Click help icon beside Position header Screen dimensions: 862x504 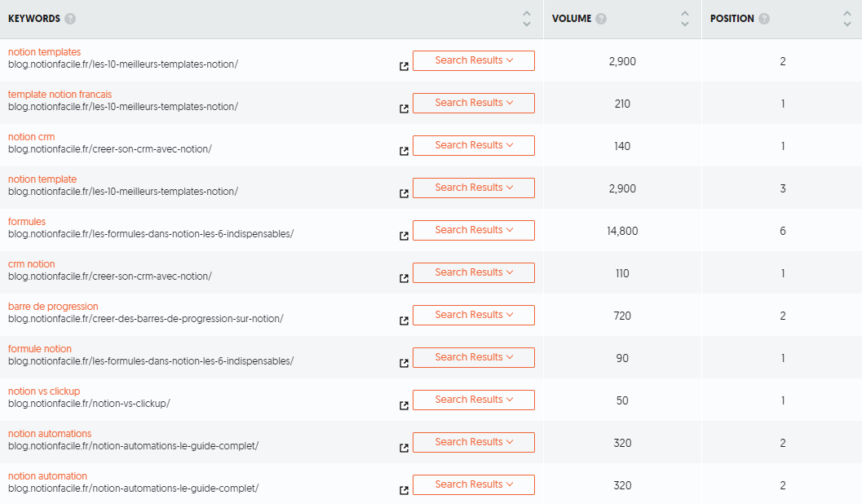click(x=764, y=19)
